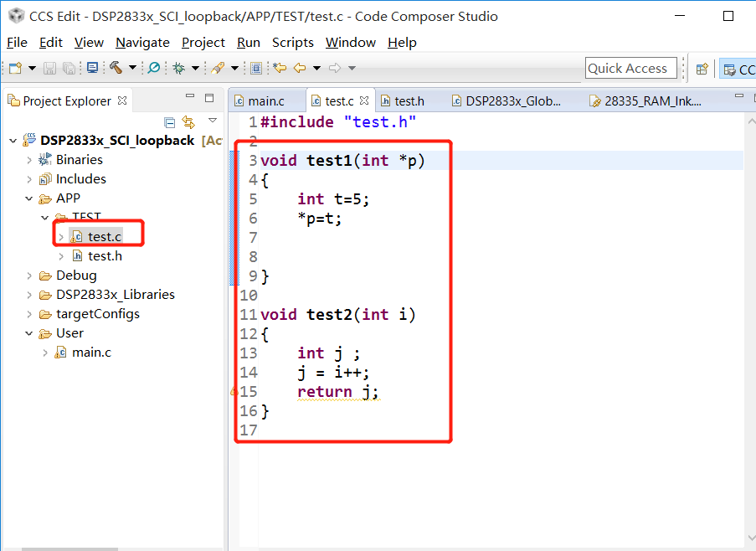Switch to the CCS Edit perspective button
Image resolution: width=756 pixels, height=551 pixels.
pos(738,69)
